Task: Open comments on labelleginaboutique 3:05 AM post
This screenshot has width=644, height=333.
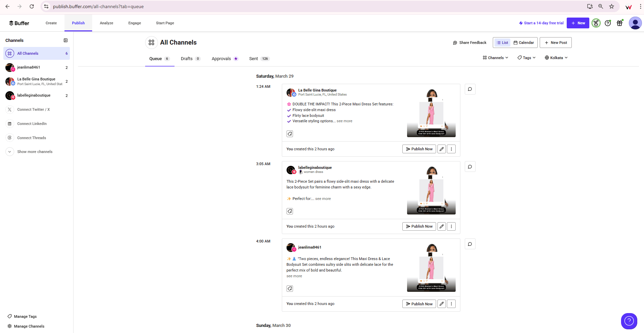Action: tap(470, 166)
